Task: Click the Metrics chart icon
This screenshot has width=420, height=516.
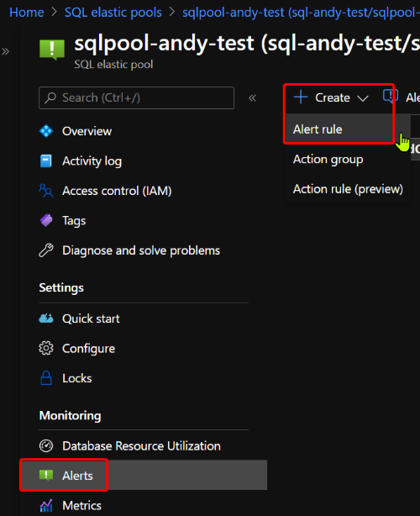Action: click(46, 505)
